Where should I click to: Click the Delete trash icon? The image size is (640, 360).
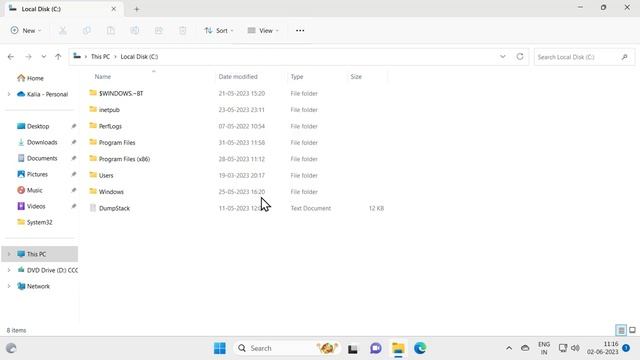coord(182,31)
